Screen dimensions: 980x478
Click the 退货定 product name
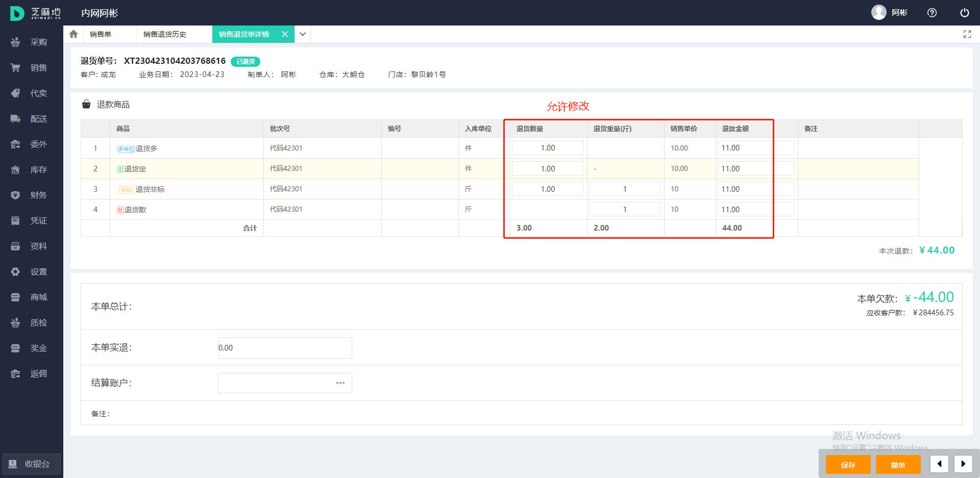(135, 169)
